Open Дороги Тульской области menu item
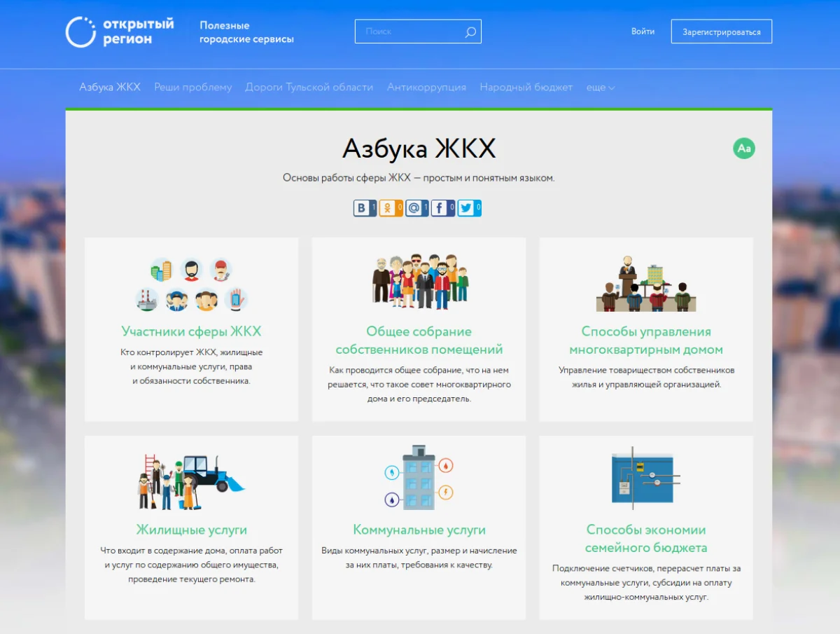This screenshot has width=840, height=634. (x=309, y=88)
